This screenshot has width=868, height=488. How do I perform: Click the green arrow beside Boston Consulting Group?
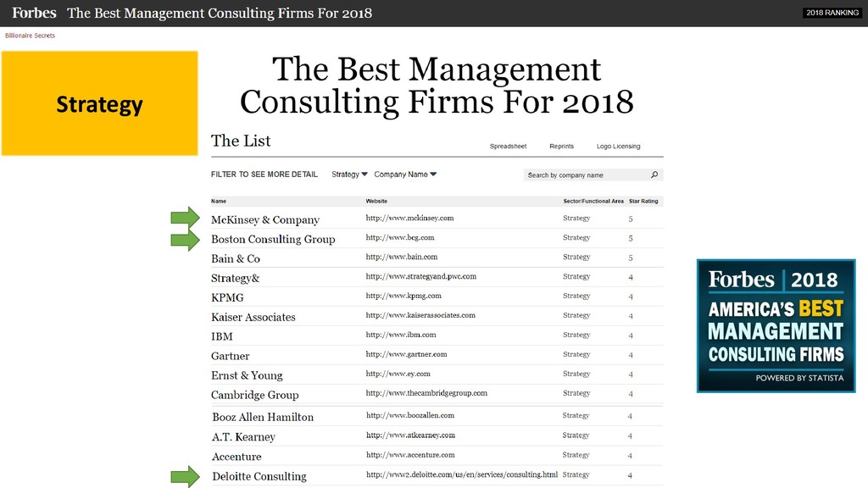coord(186,240)
